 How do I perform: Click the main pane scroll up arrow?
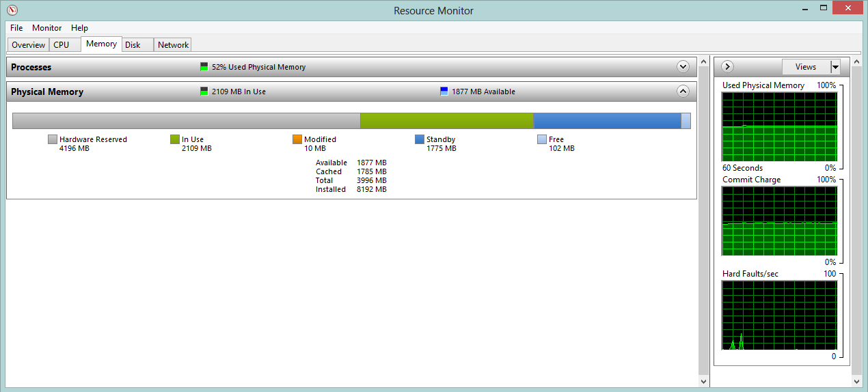click(704, 63)
